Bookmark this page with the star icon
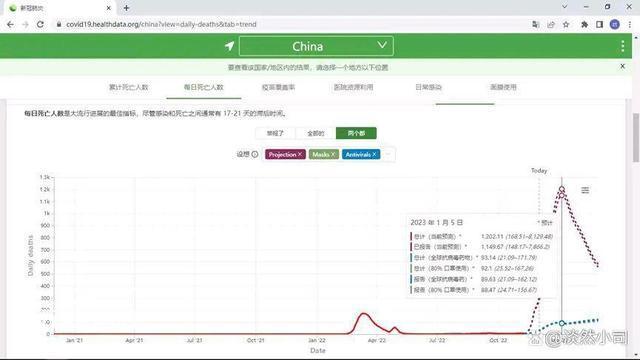 point(566,24)
